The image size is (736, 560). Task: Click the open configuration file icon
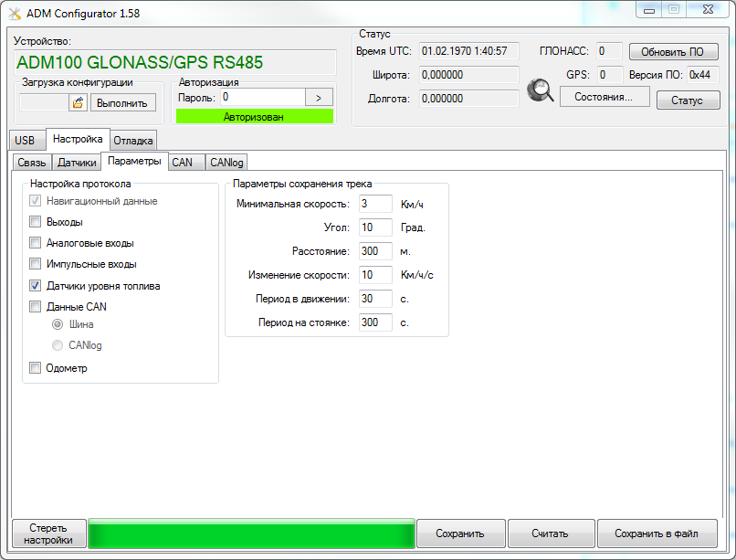click(x=78, y=102)
